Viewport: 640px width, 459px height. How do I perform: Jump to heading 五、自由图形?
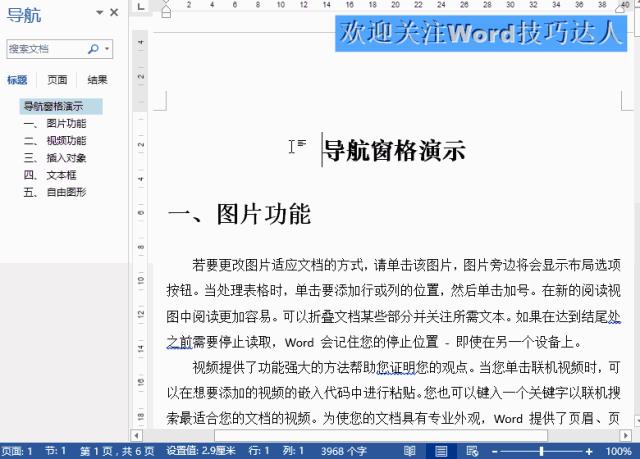55,192
